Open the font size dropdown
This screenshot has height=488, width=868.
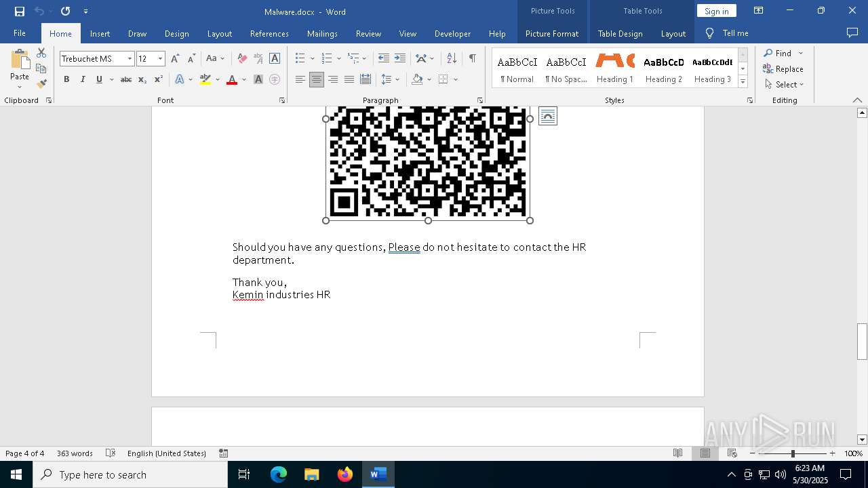(161, 59)
